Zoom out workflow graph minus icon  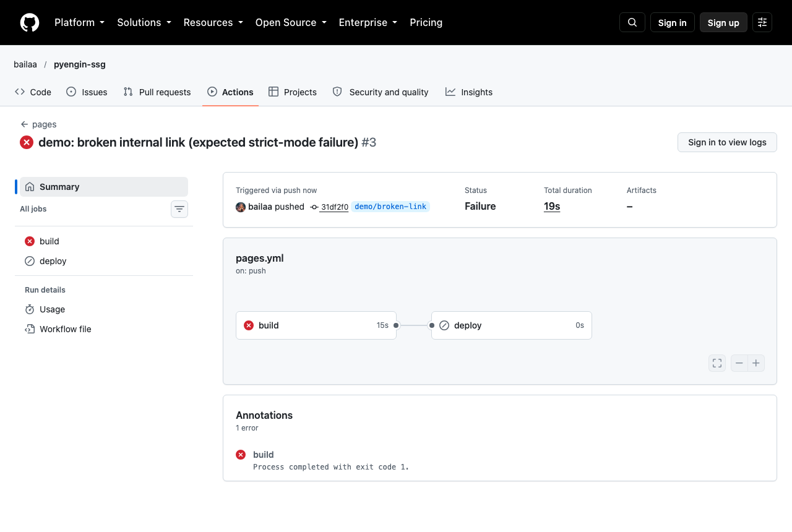coord(739,363)
